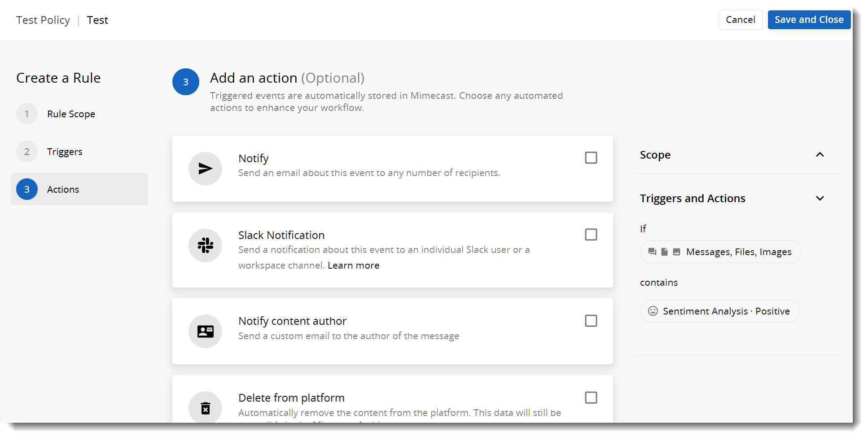Click the Slack logo icon
Viewport: 868px width, 438px height.
205,245
